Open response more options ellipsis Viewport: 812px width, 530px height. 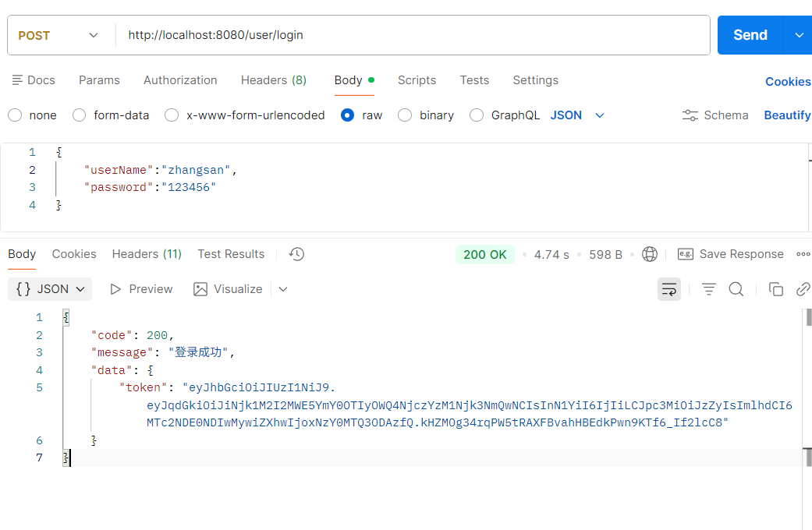click(x=803, y=254)
